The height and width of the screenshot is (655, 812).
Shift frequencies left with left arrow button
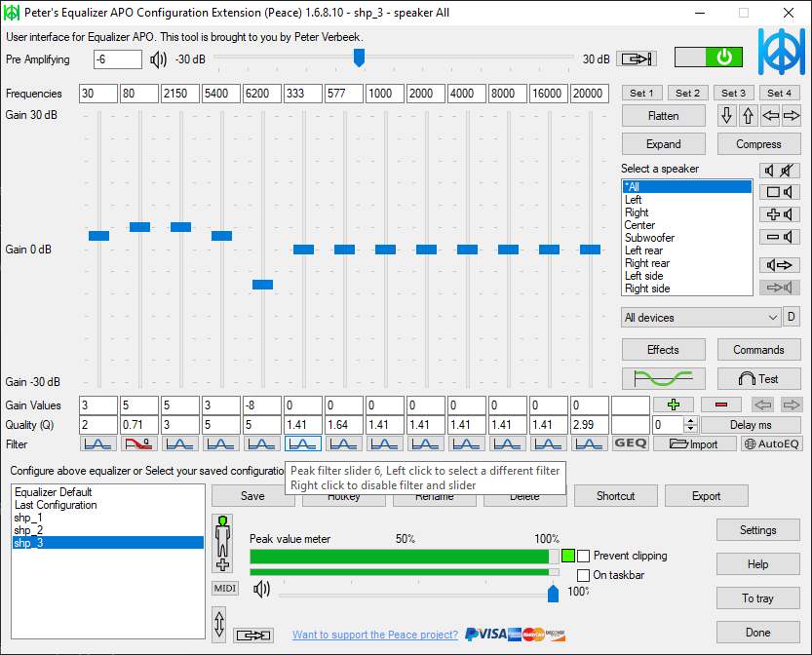click(770, 115)
